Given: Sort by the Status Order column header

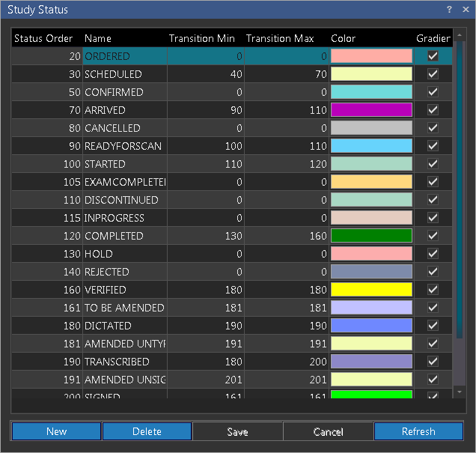Looking at the screenshot, I should tap(44, 38).
